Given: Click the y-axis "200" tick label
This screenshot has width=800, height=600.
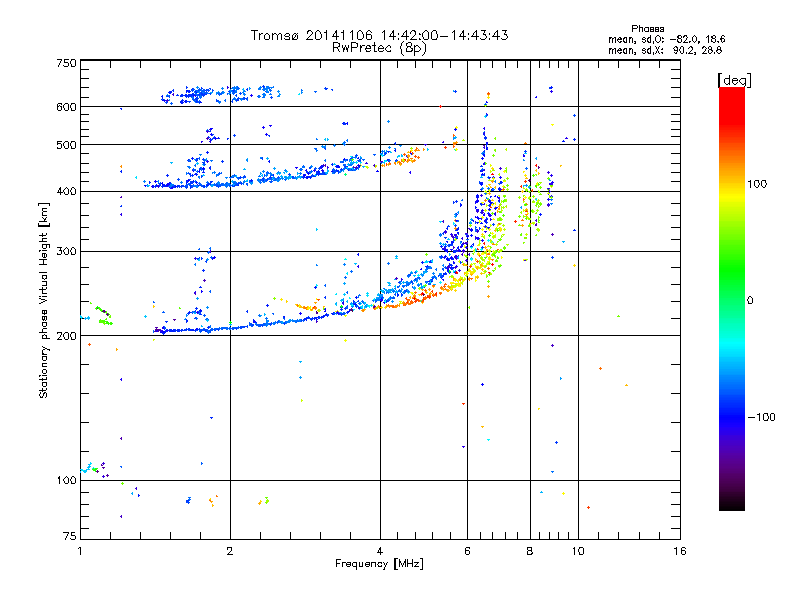Looking at the screenshot, I should 66,336.
